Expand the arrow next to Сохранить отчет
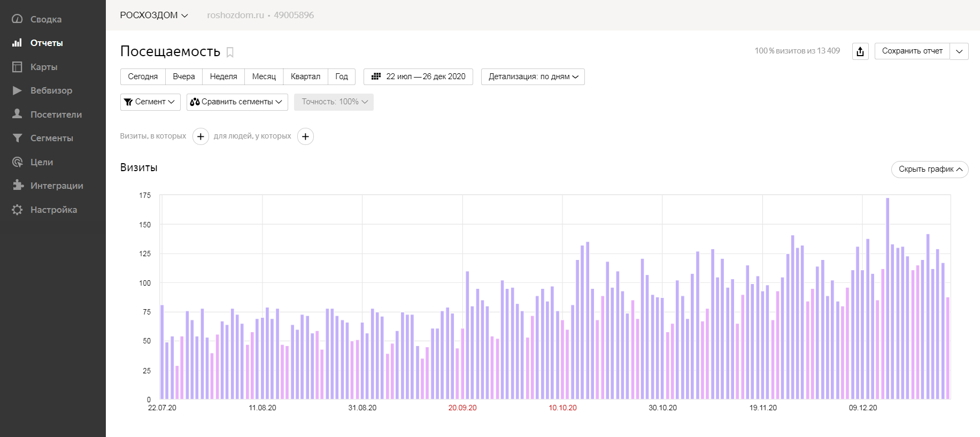Viewport: 980px width, 437px height. [959, 51]
